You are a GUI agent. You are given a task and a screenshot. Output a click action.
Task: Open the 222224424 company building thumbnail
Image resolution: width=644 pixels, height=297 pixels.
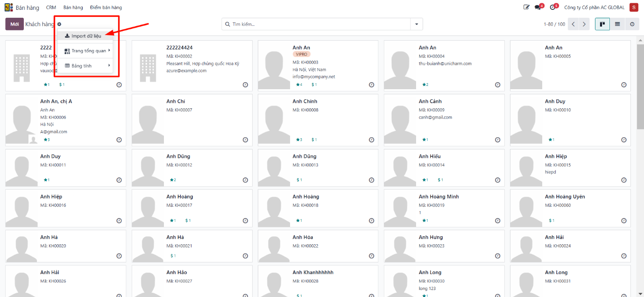148,68
